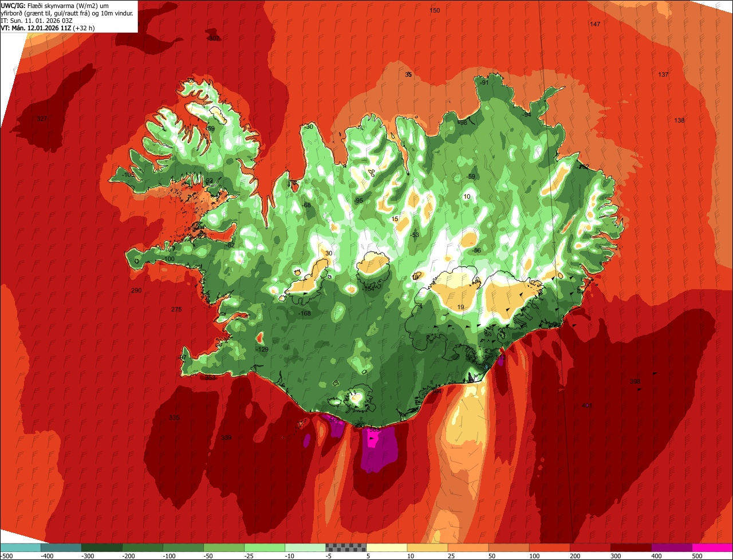Click the dark red 300 to 400 legend swatch
The height and width of the screenshot is (560, 733).
631,547
